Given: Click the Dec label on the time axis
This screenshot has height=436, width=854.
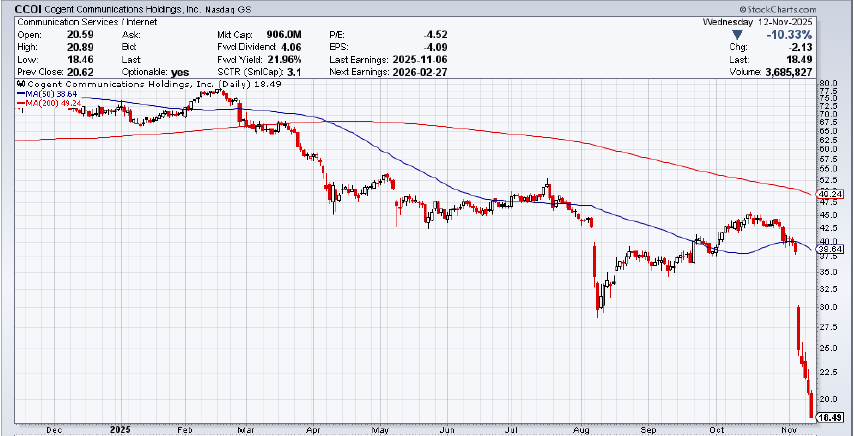Looking at the screenshot, I should [54, 429].
